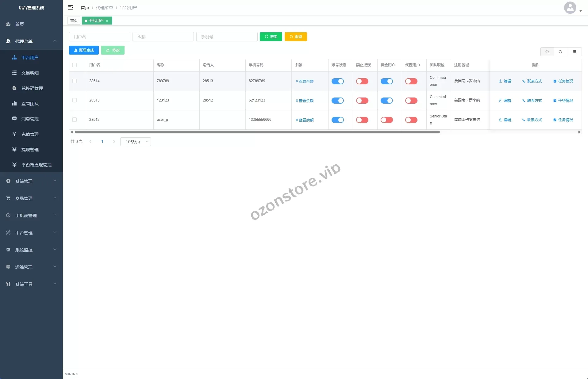This screenshot has height=379, width=588.
Task: Select checkbox for user 28513 row
Action: (x=75, y=100)
